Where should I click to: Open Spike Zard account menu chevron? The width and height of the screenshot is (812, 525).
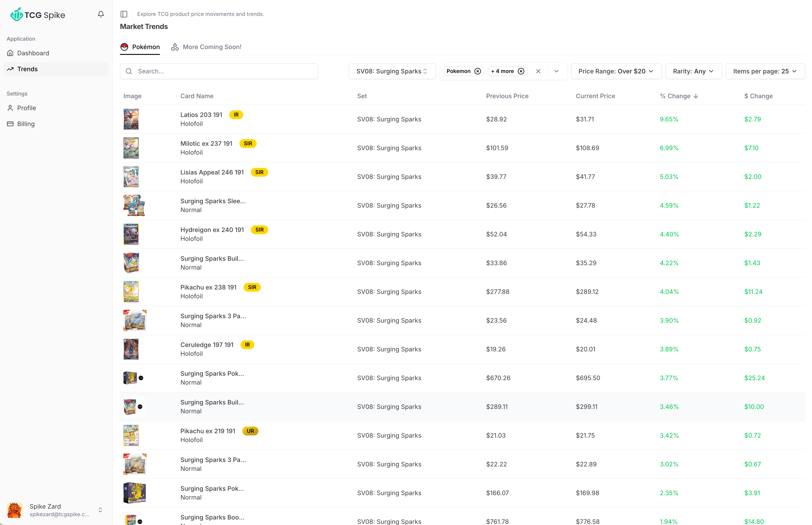coord(100,510)
